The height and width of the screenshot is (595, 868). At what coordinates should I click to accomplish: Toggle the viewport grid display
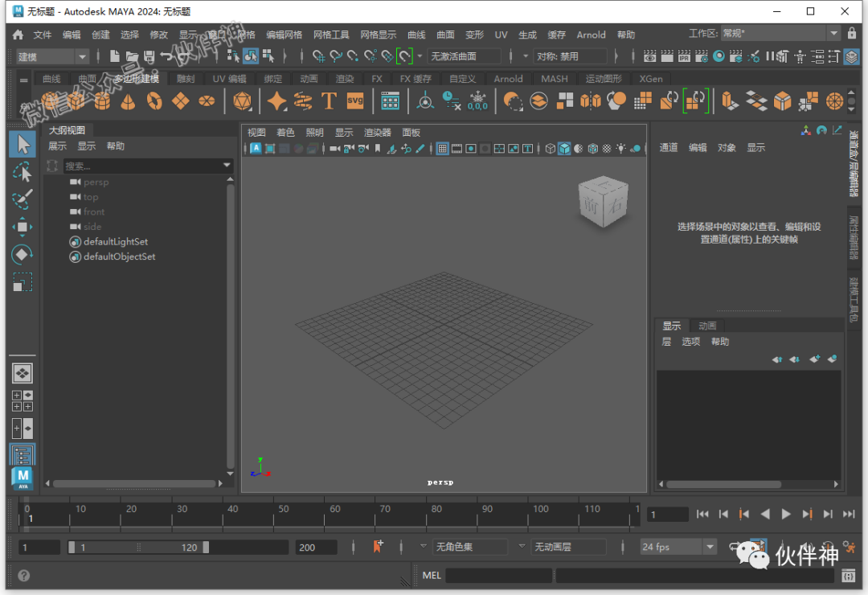pos(442,149)
